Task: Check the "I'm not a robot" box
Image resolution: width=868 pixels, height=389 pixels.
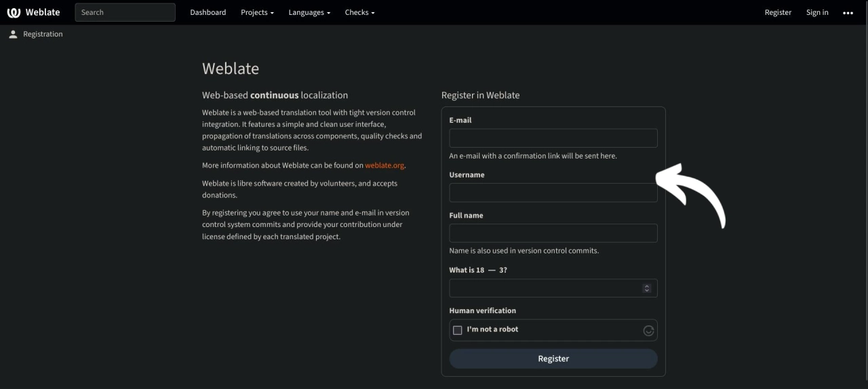Action: pos(458,330)
